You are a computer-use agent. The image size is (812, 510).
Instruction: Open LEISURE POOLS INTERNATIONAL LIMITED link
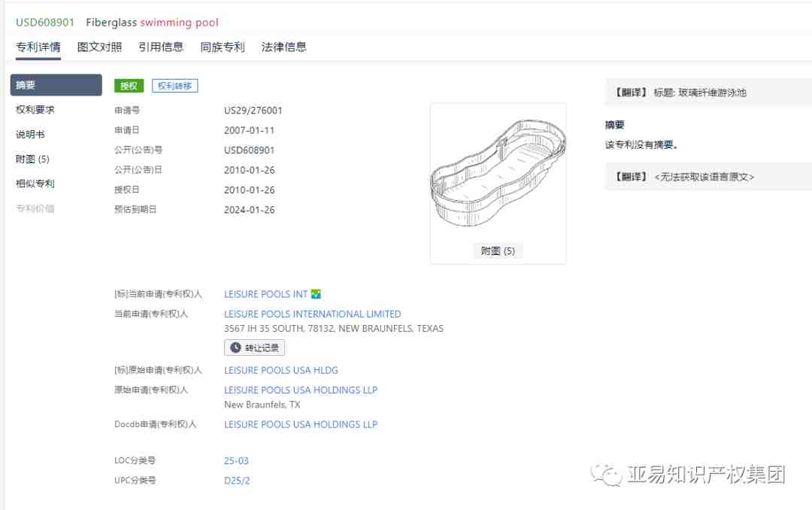click(x=312, y=314)
